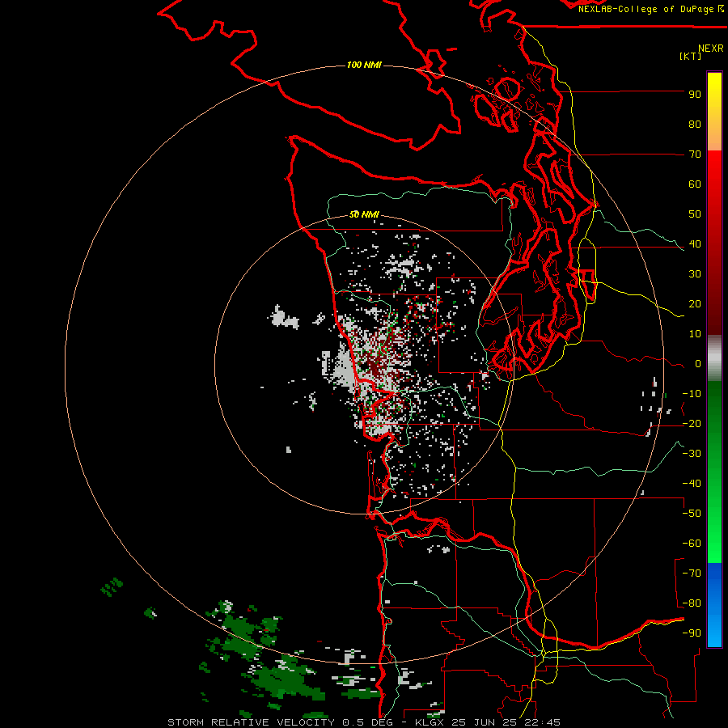Image resolution: width=728 pixels, height=728 pixels.
Task: Pick the bright green segment near -60
Action: pyautogui.click(x=714, y=544)
